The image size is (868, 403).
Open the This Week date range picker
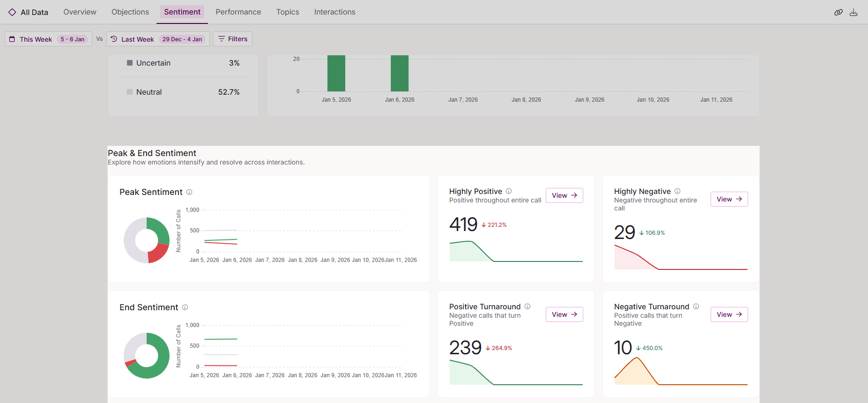48,39
